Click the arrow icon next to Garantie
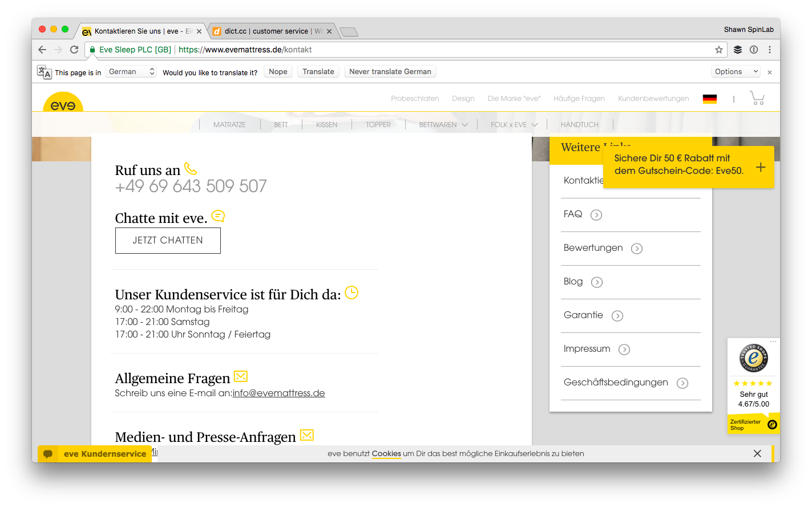 coord(617,316)
